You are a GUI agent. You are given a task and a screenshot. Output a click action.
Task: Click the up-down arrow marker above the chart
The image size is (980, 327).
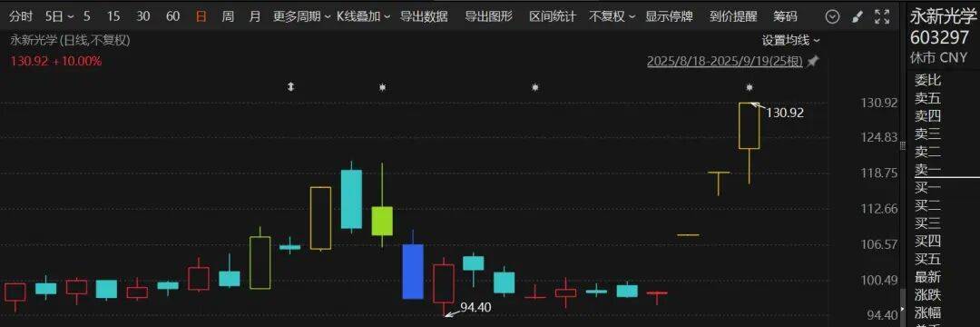[290, 87]
